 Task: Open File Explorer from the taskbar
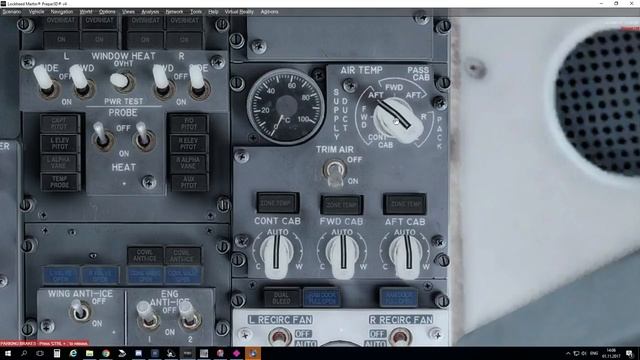coord(89,353)
